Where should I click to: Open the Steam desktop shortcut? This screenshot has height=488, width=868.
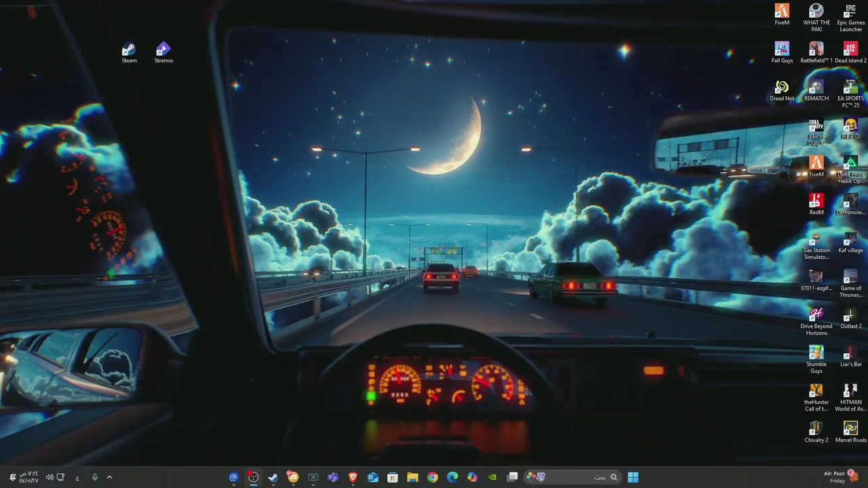coord(129,53)
